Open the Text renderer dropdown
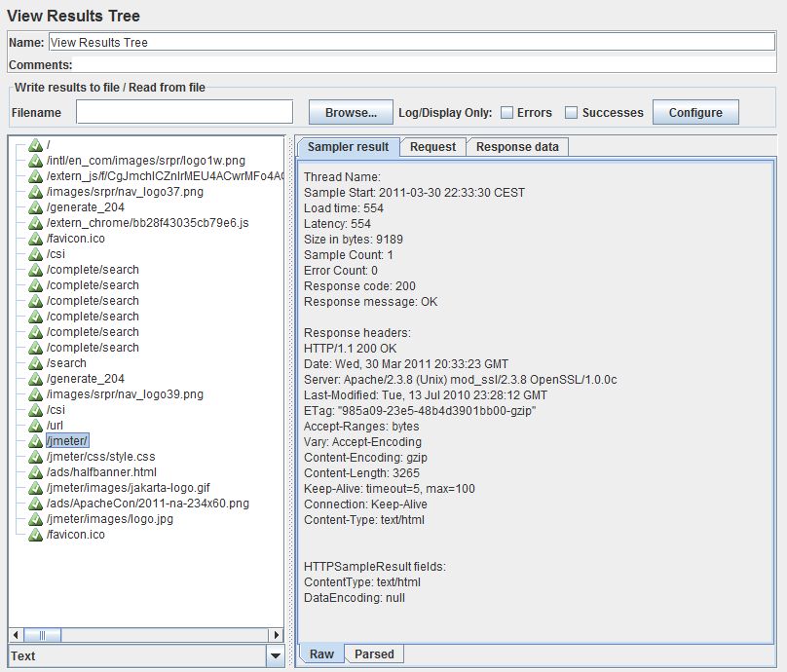 click(x=275, y=656)
